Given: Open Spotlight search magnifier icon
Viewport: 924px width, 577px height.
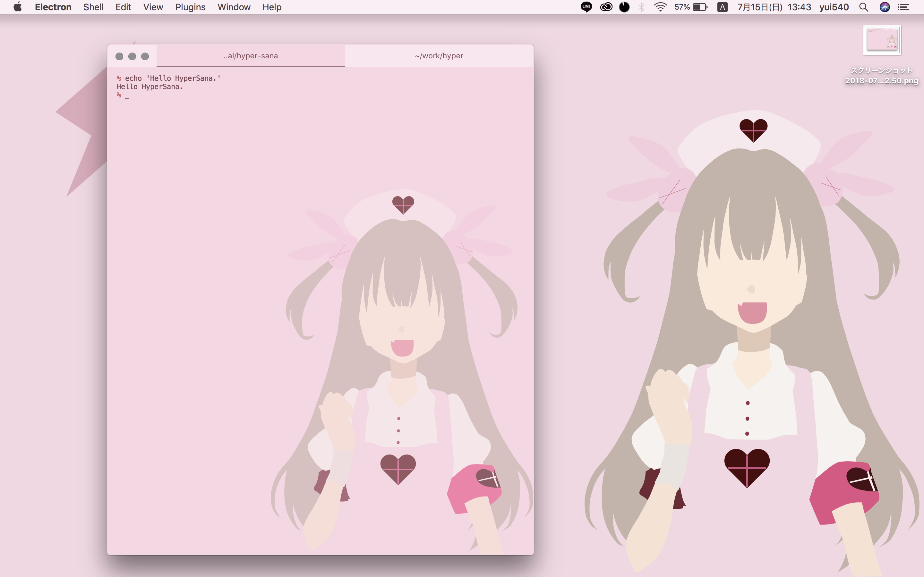Looking at the screenshot, I should coord(864,7).
